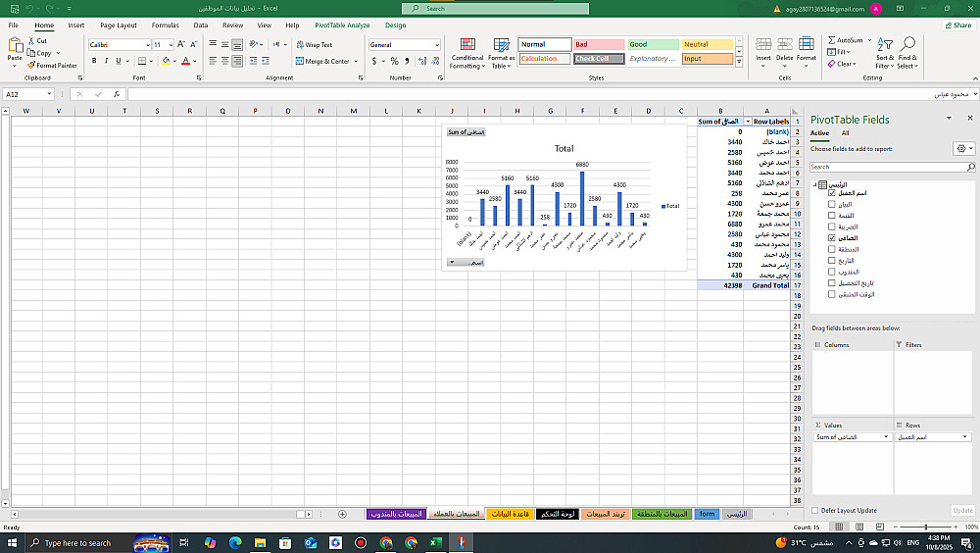Screen dimensions: 980x553
Task: Increase font size with the larger A icon
Action: 180,44
